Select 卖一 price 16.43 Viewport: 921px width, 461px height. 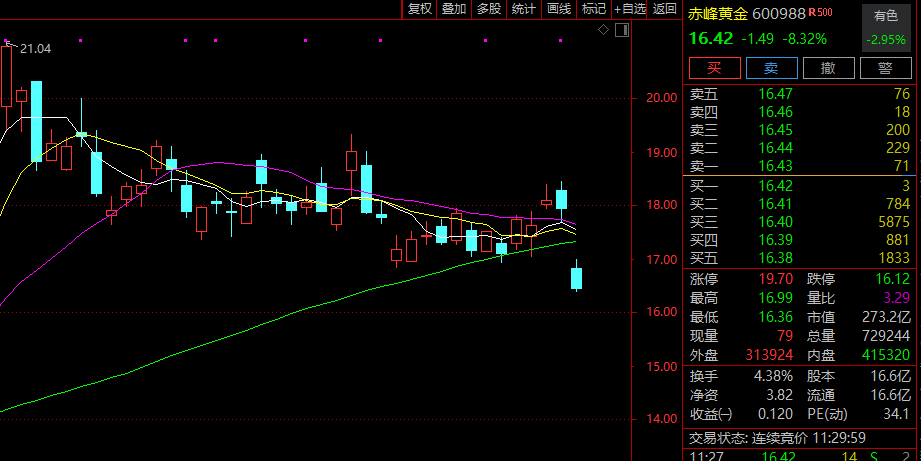[x=775, y=166]
